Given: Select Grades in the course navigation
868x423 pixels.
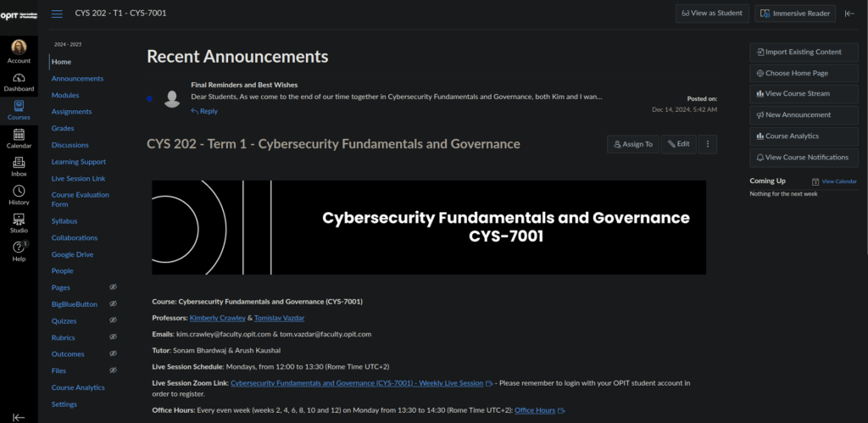Looking at the screenshot, I should (x=63, y=129).
